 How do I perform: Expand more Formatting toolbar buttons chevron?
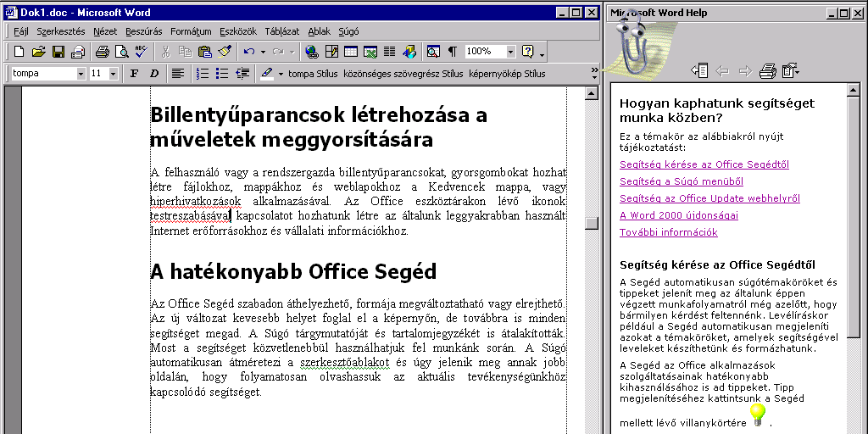click(x=594, y=73)
